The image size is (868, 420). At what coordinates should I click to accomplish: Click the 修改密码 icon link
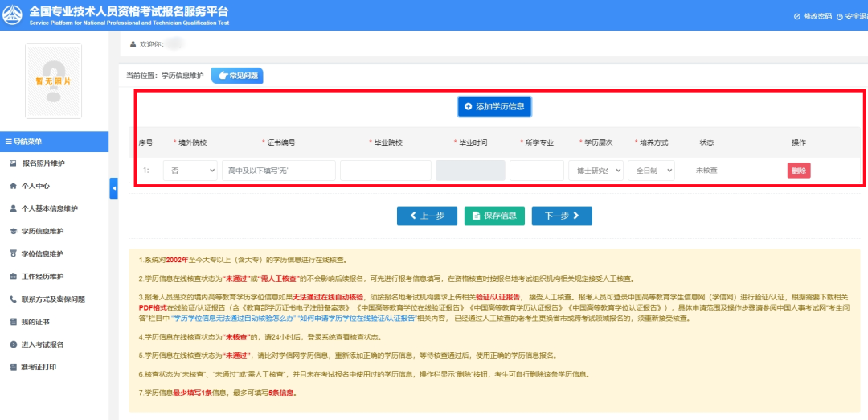click(797, 16)
